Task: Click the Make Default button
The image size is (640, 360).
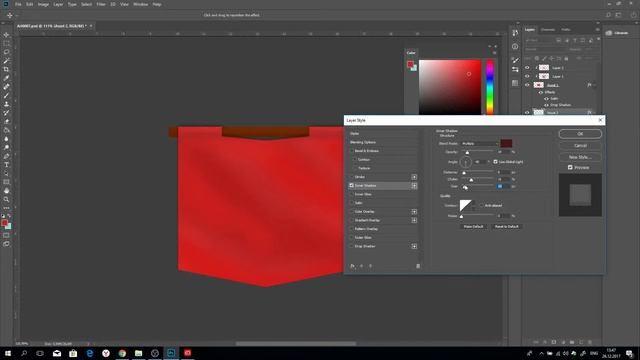Action: (x=473, y=227)
